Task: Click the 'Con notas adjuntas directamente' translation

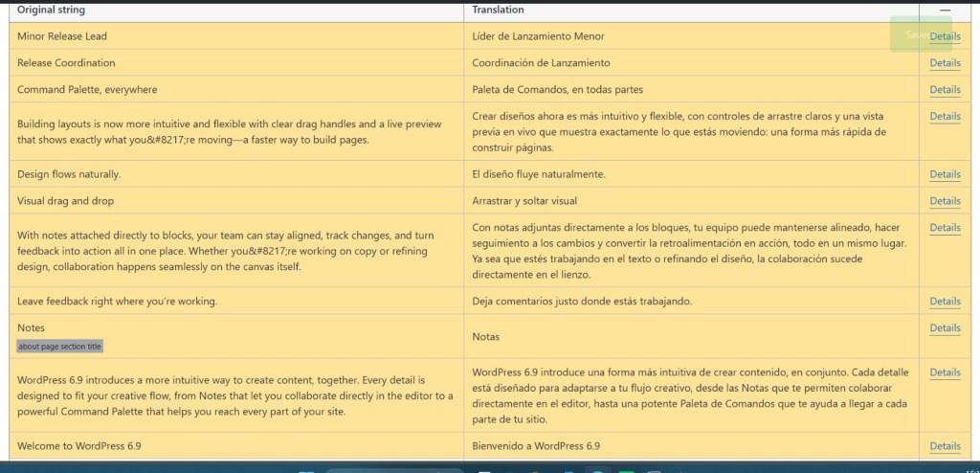Action: (689, 251)
